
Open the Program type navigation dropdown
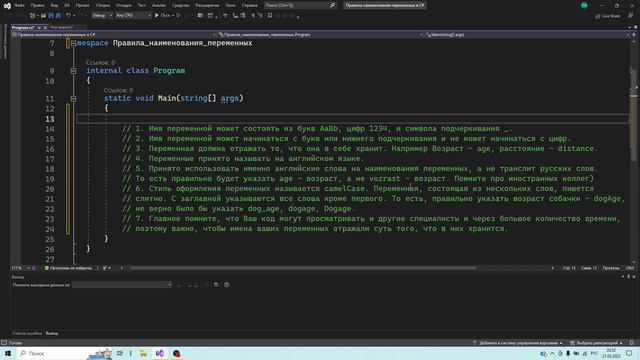[321, 35]
